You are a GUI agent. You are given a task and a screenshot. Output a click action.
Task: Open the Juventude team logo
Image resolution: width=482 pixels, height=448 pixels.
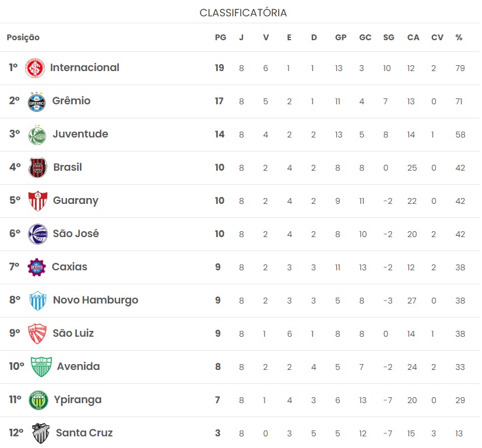(37, 135)
